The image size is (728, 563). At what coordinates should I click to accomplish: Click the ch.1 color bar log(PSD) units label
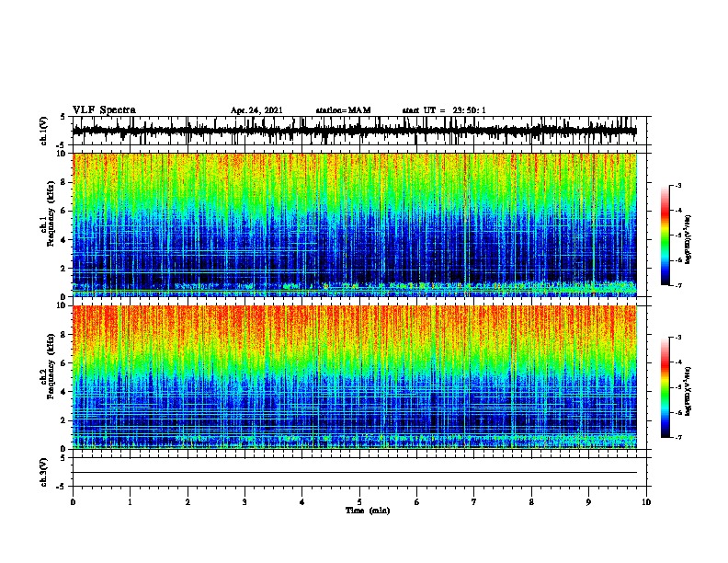688,239
